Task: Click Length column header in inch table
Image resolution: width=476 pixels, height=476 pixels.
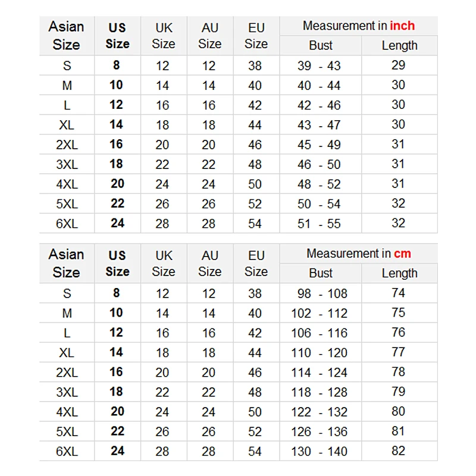Action: coord(399,45)
